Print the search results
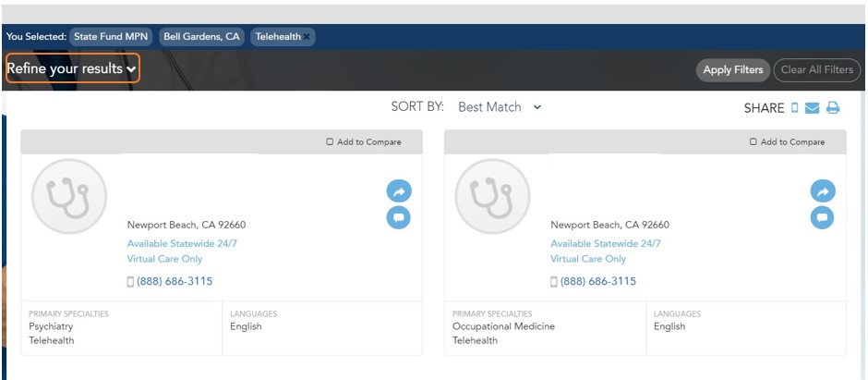Image resolution: width=868 pixels, height=380 pixels. coord(833,108)
